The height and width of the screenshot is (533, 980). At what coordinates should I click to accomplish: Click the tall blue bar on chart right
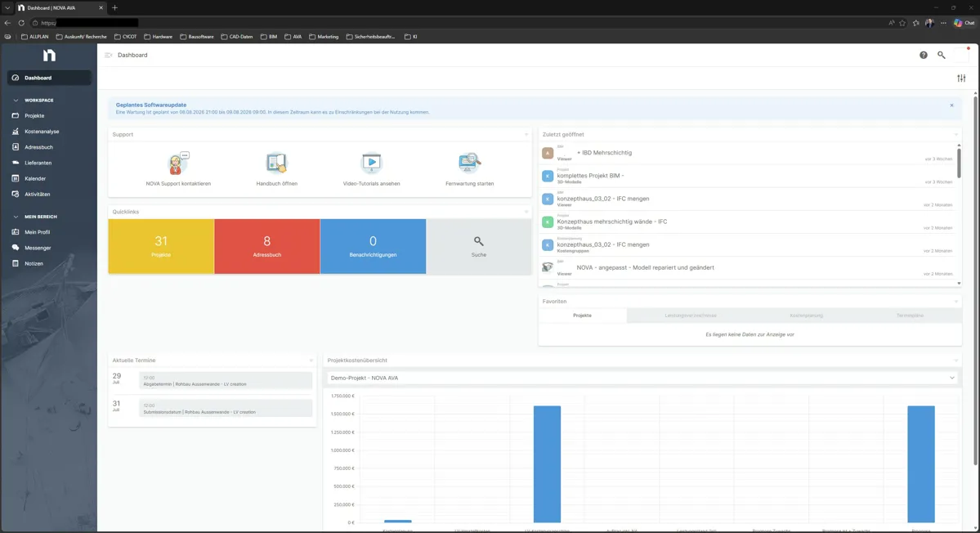[x=920, y=464]
